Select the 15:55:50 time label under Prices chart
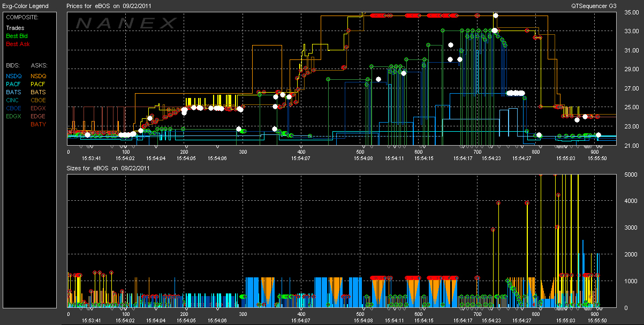Image resolution: width=644 pixels, height=325 pixels. point(596,158)
